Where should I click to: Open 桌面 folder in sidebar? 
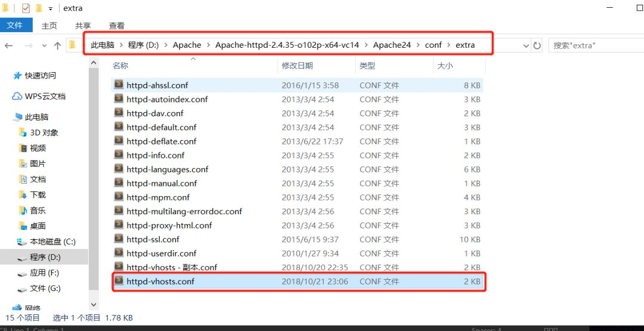pyautogui.click(x=38, y=226)
